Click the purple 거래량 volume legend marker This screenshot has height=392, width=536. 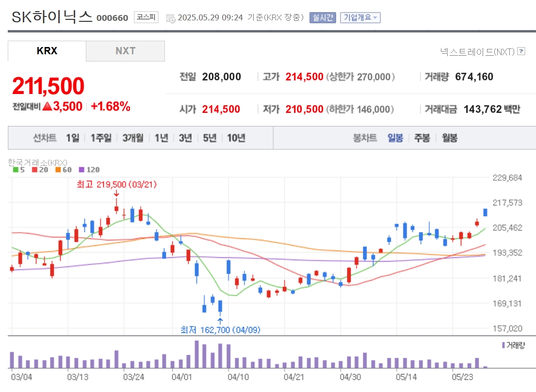point(503,345)
